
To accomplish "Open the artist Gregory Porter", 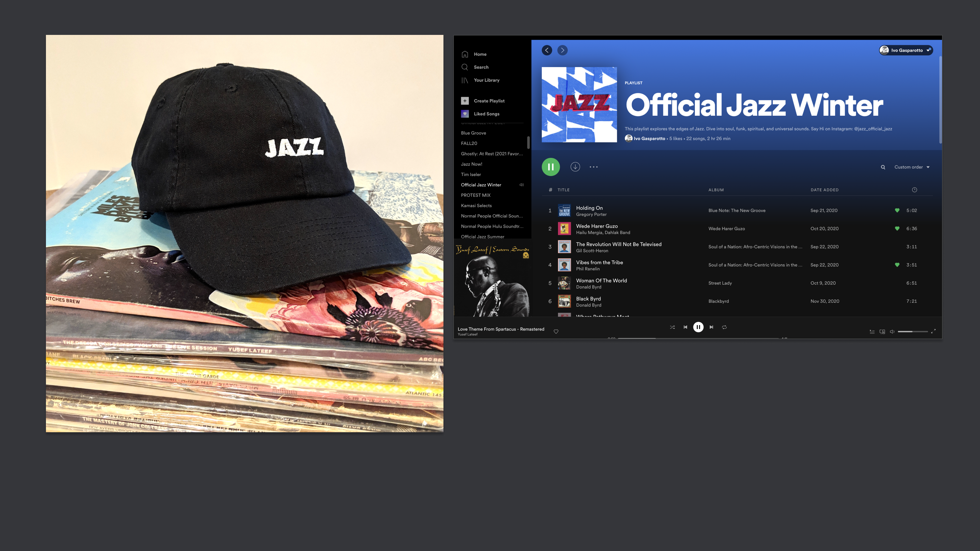I will [591, 215].
